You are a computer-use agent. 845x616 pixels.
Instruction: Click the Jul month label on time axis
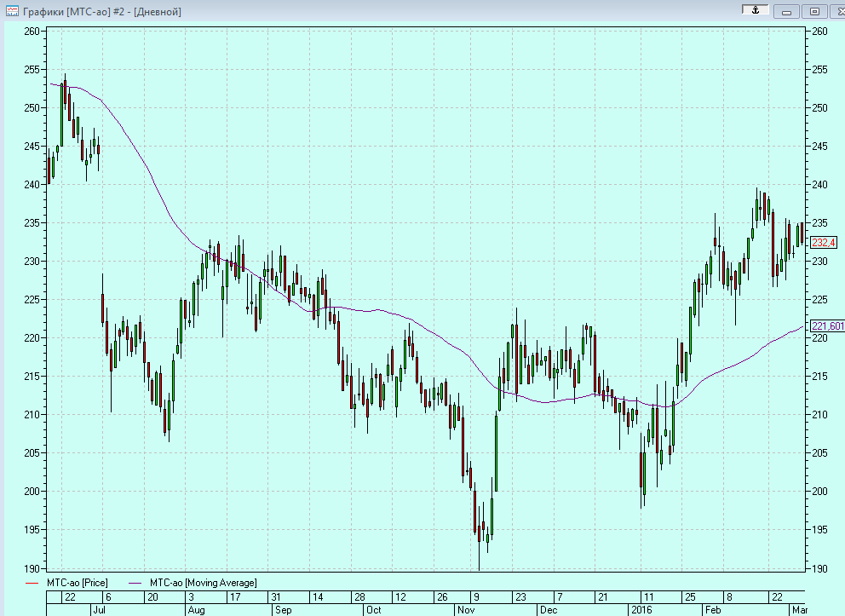[x=99, y=610]
